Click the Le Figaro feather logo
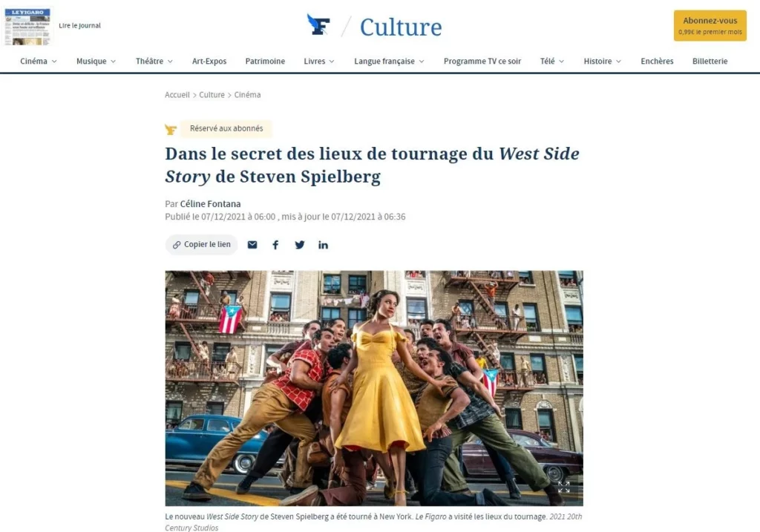760x532 pixels. tap(318, 24)
